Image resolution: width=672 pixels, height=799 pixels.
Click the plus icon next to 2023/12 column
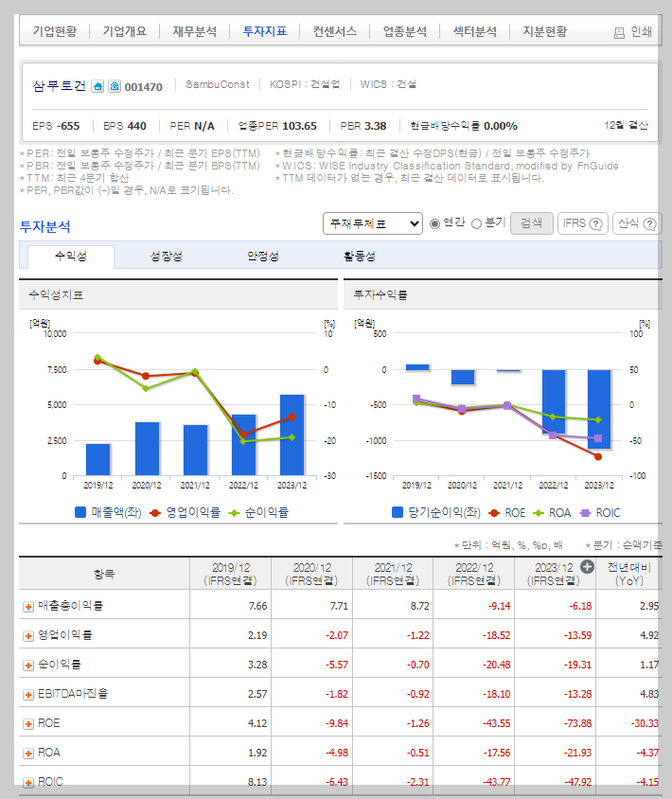click(587, 567)
